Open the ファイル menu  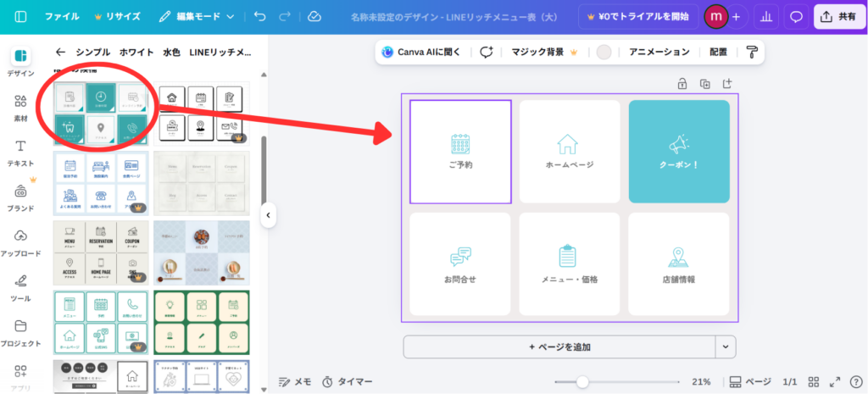tap(62, 16)
